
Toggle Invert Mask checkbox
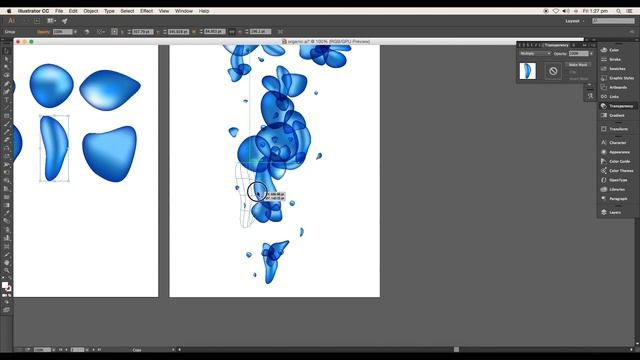point(578,78)
